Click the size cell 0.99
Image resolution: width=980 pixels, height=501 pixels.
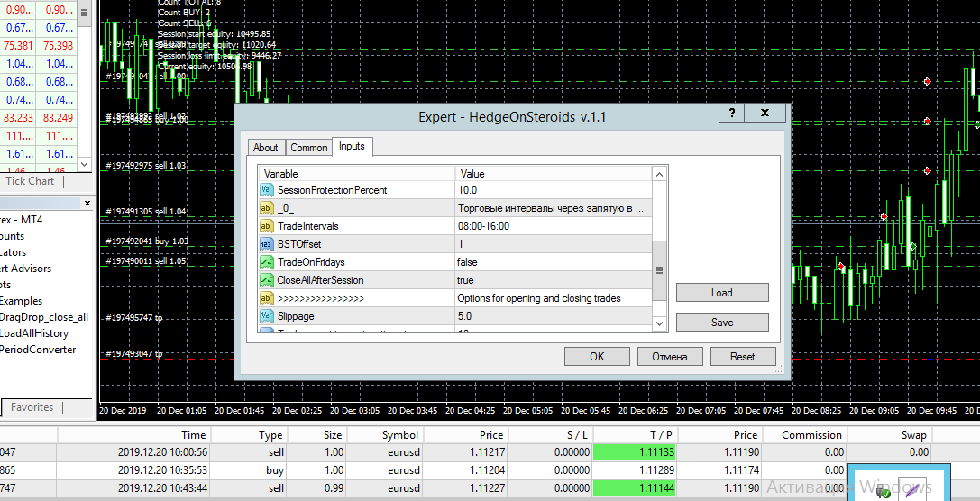click(316, 487)
